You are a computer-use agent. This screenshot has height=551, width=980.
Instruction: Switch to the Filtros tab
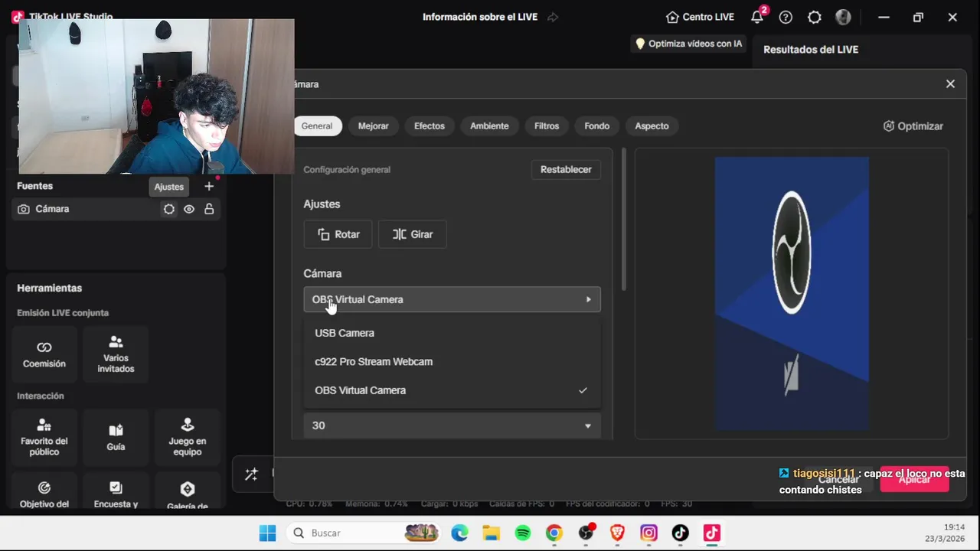(x=547, y=126)
